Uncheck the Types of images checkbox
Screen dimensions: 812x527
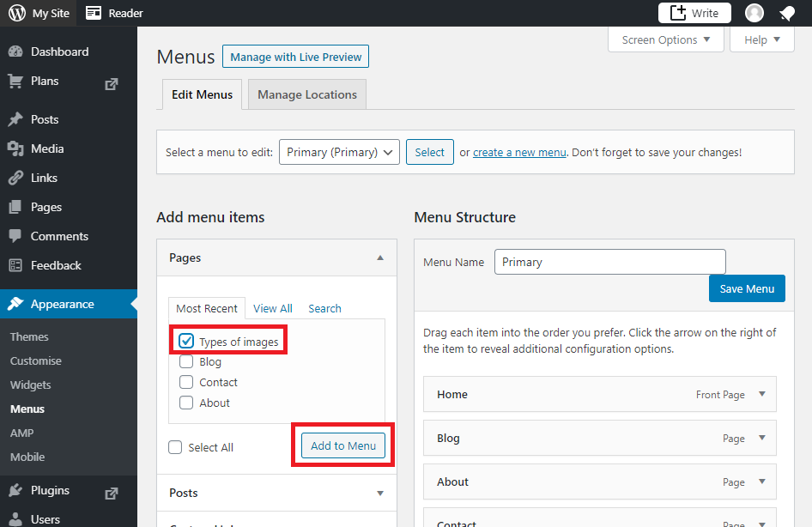[x=186, y=341]
